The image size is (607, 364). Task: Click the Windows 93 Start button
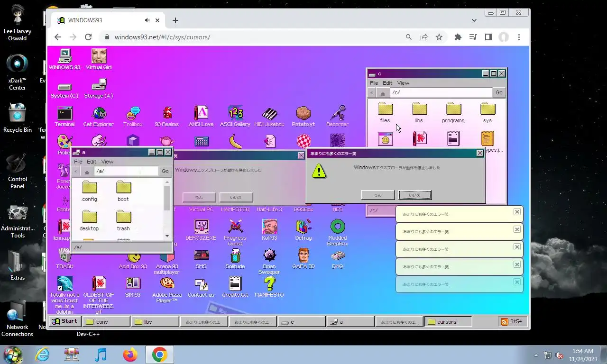coord(65,321)
